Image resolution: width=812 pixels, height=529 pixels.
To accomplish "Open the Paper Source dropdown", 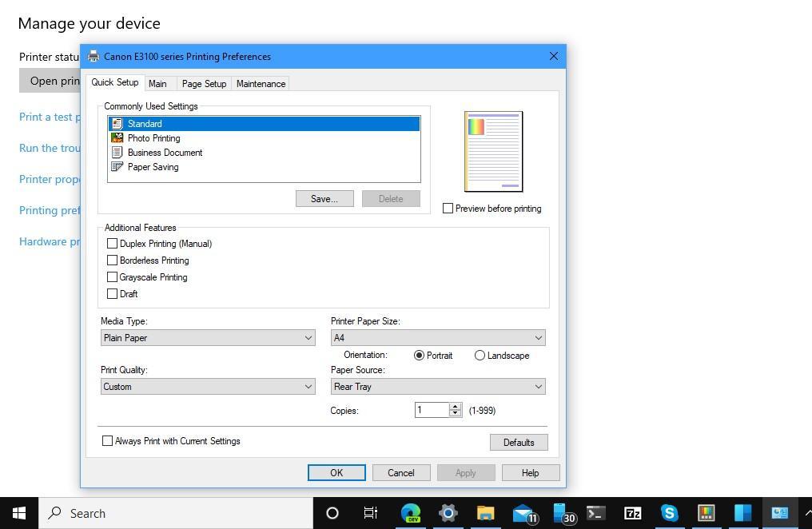I will click(x=438, y=386).
